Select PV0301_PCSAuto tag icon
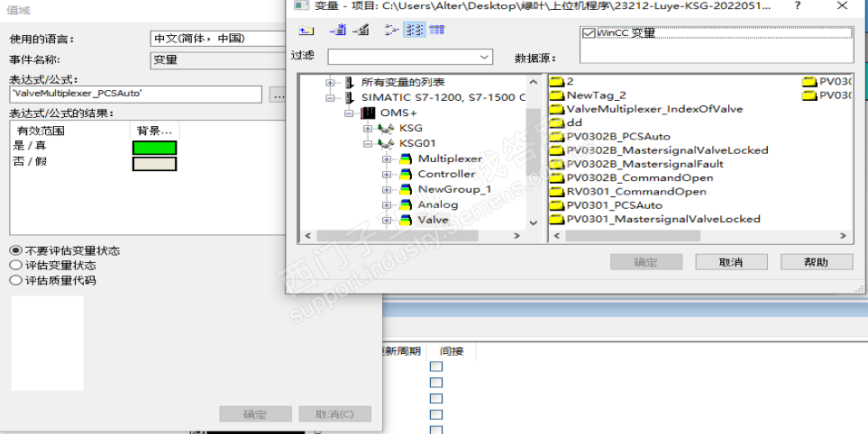The image size is (868, 434). 557,205
